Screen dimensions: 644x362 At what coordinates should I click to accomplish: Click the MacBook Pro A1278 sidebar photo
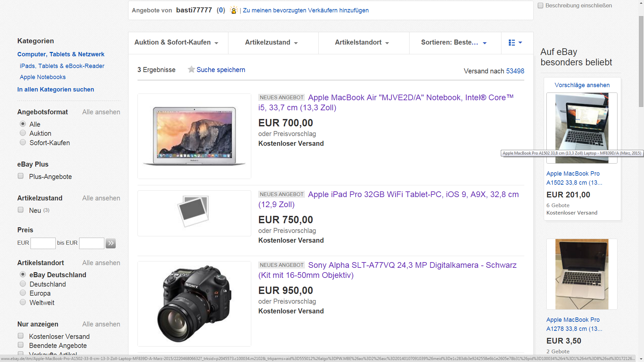pos(582,274)
